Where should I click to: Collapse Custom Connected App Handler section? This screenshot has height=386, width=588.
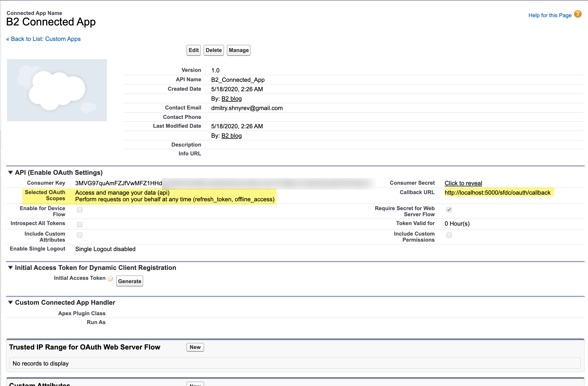tap(11, 302)
